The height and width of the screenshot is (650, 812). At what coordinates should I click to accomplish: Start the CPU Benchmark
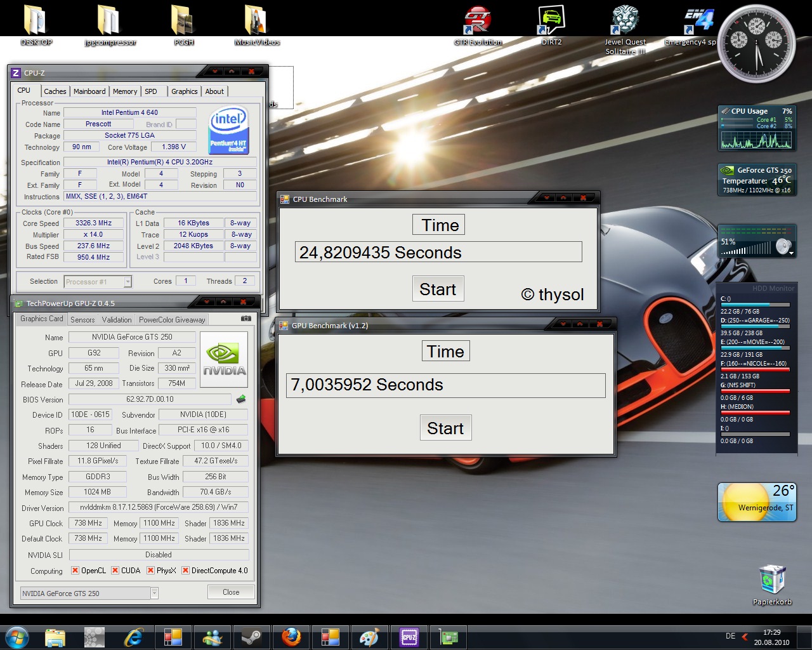coord(438,289)
